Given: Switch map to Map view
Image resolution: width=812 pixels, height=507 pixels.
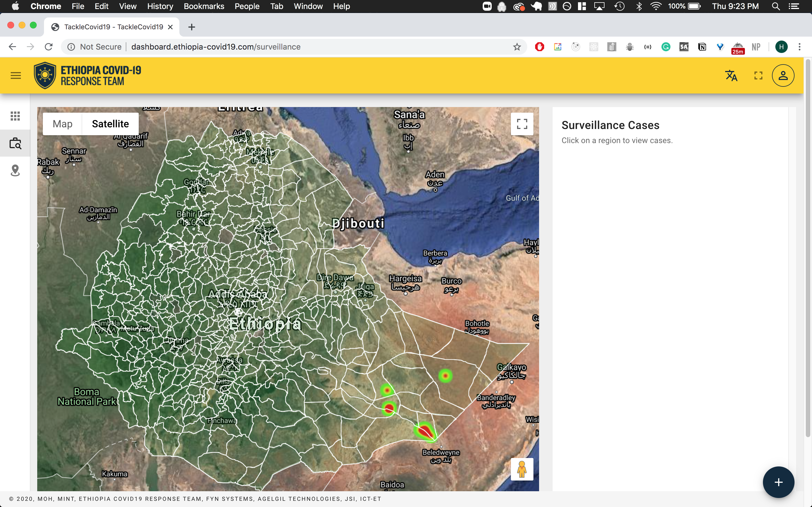Looking at the screenshot, I should (x=62, y=124).
